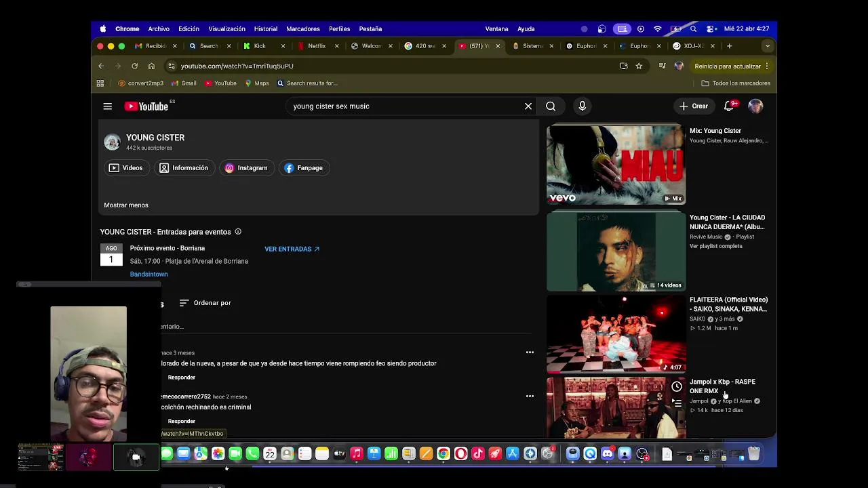868x488 pixels.
Task: Bookmark this page with star icon
Action: 639,66
